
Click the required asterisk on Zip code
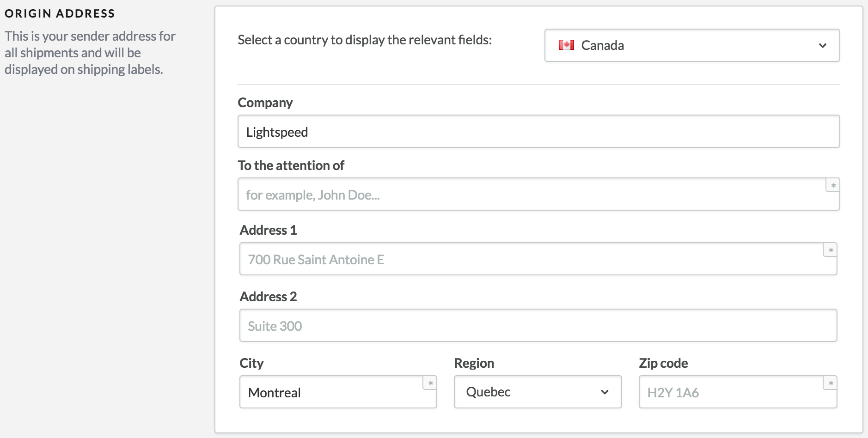pos(830,383)
